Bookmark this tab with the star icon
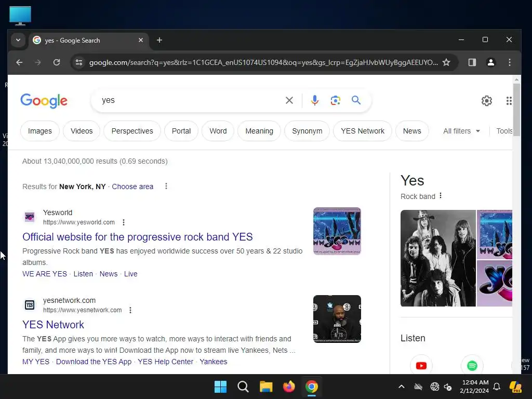Screen dimensions: 532x399 [x=446, y=62]
